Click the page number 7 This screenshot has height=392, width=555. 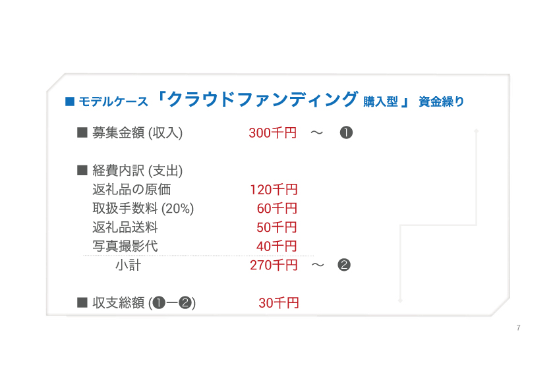point(518,327)
